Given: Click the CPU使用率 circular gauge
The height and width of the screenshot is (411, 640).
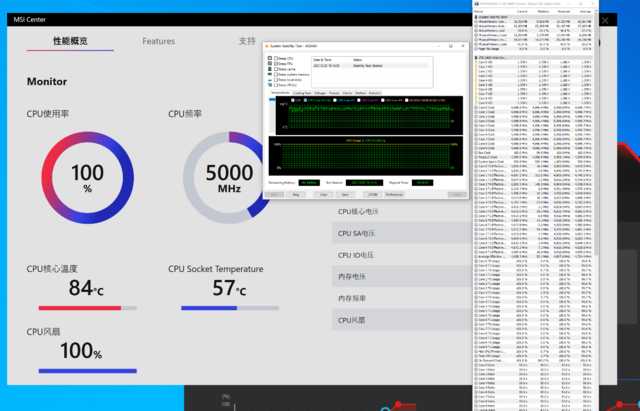Looking at the screenshot, I should [x=87, y=178].
